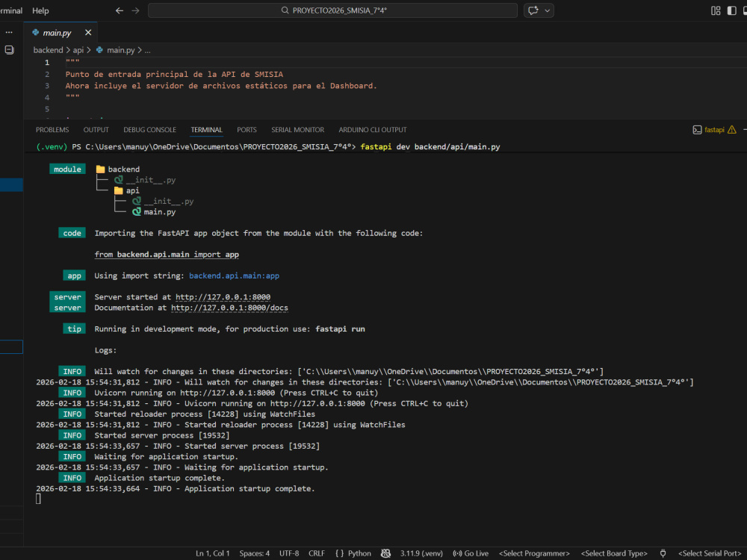The image size is (747, 560).
Task: Click the warning icon next to fastapi
Action: click(732, 129)
